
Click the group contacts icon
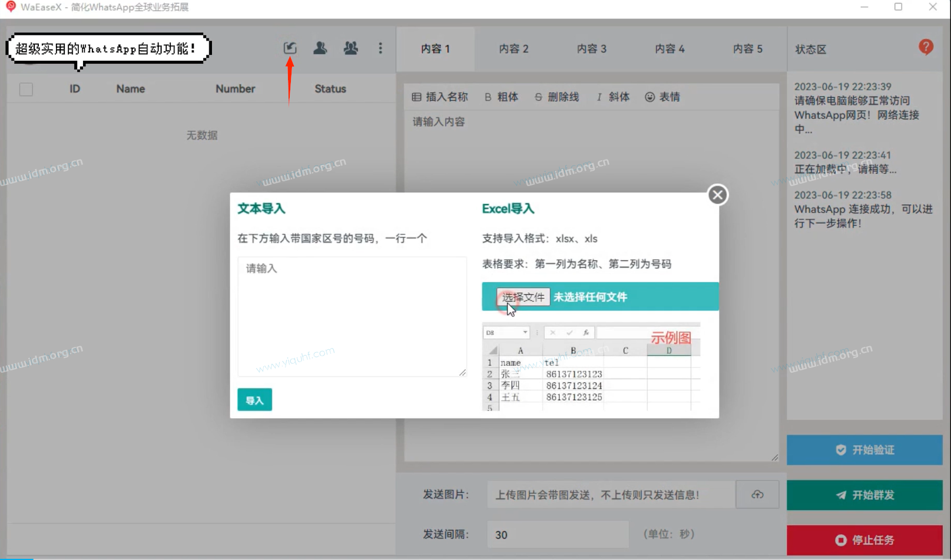351,48
